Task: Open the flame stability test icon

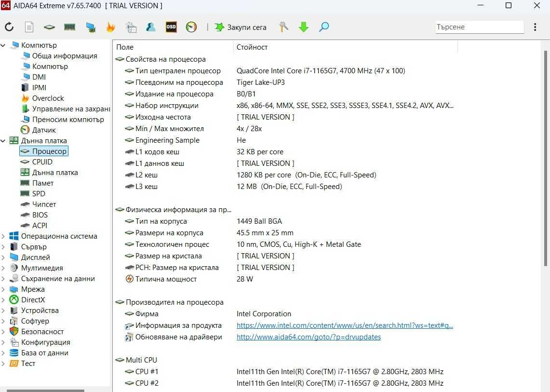Action: pyautogui.click(x=110, y=27)
